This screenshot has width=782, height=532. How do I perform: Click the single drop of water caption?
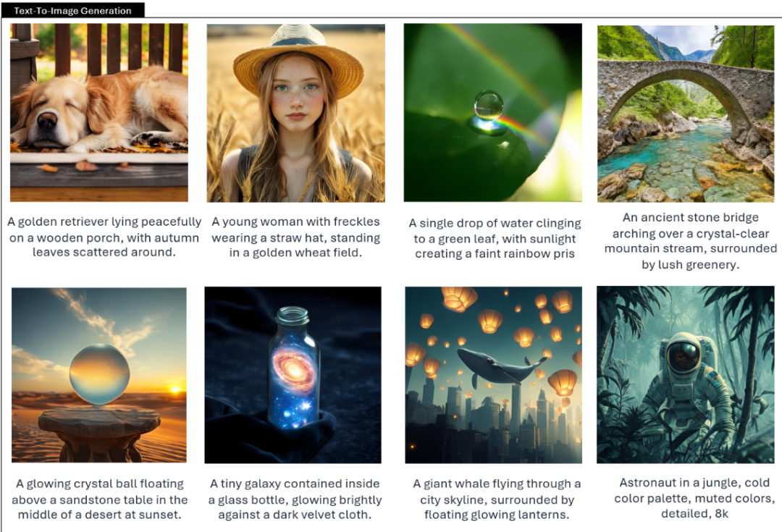click(x=495, y=238)
